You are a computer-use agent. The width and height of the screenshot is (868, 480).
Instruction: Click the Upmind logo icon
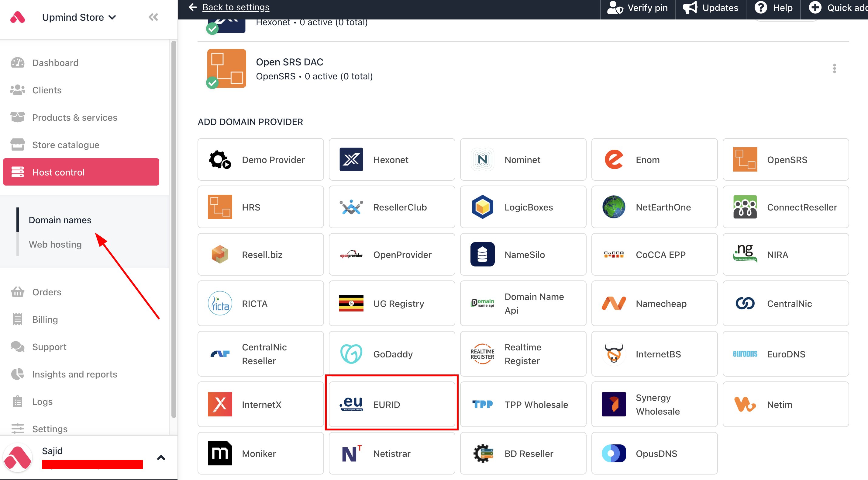point(18,17)
